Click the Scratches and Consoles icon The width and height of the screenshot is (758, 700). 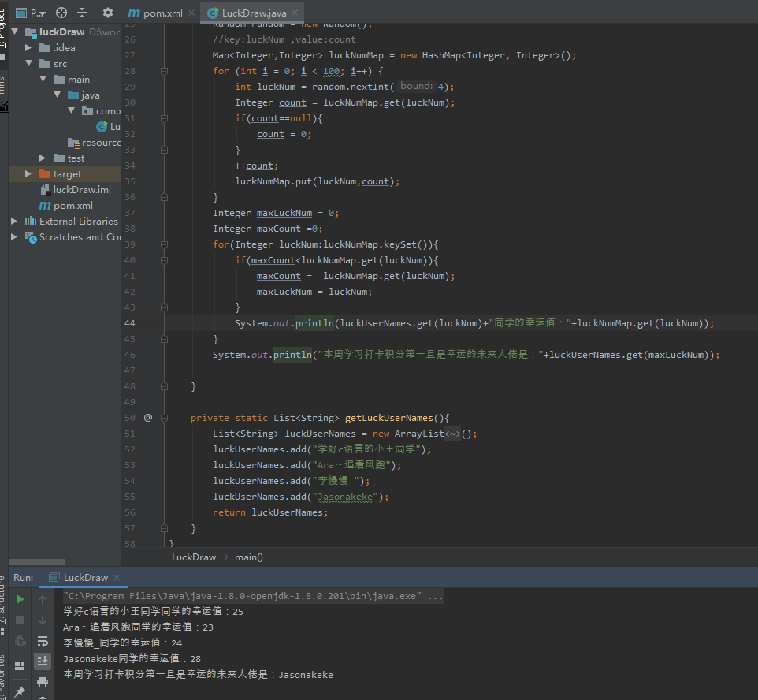(31, 237)
